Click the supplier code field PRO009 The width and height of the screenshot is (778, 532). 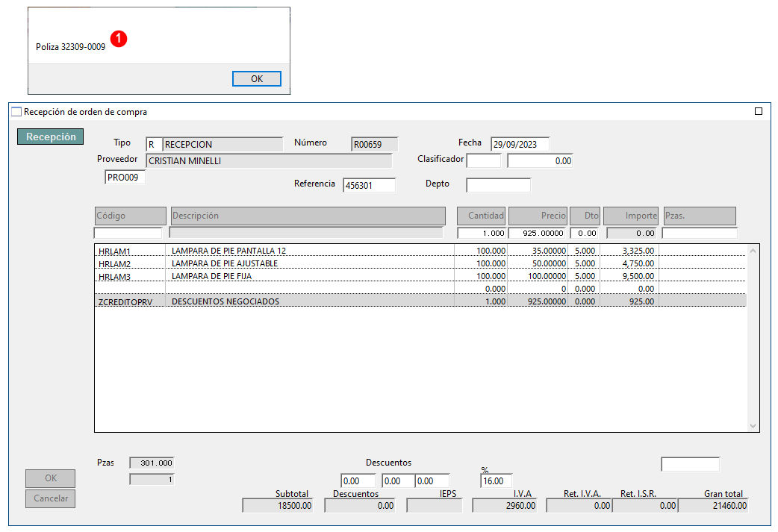[125, 177]
